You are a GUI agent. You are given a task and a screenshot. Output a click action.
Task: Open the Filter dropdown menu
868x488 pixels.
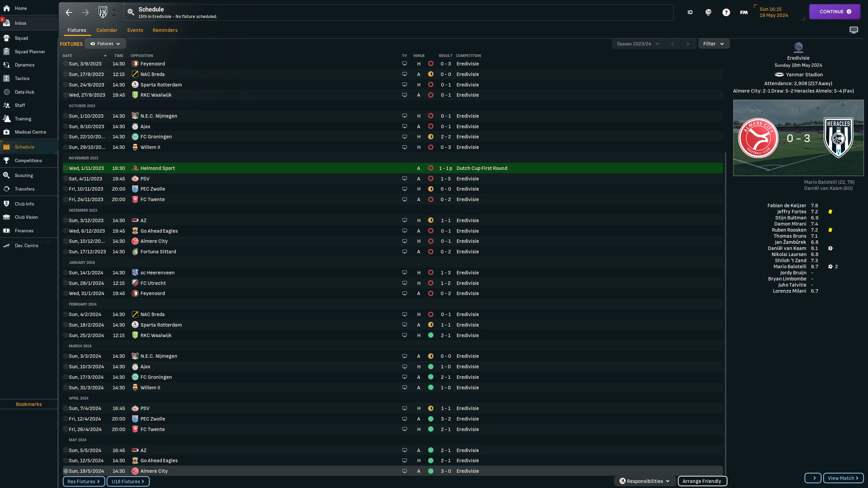[x=714, y=43]
